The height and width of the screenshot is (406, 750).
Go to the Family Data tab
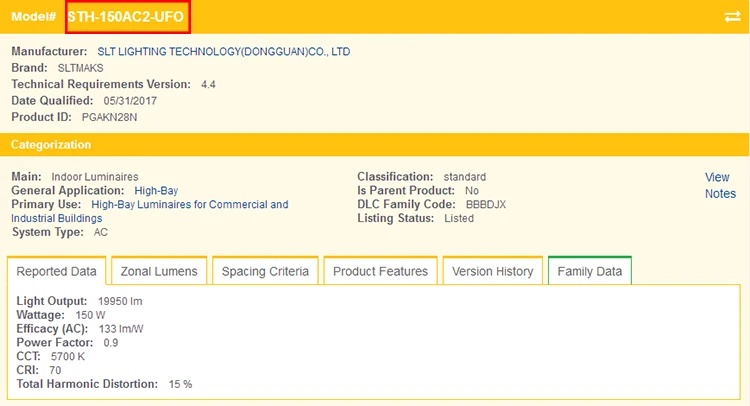pos(589,271)
